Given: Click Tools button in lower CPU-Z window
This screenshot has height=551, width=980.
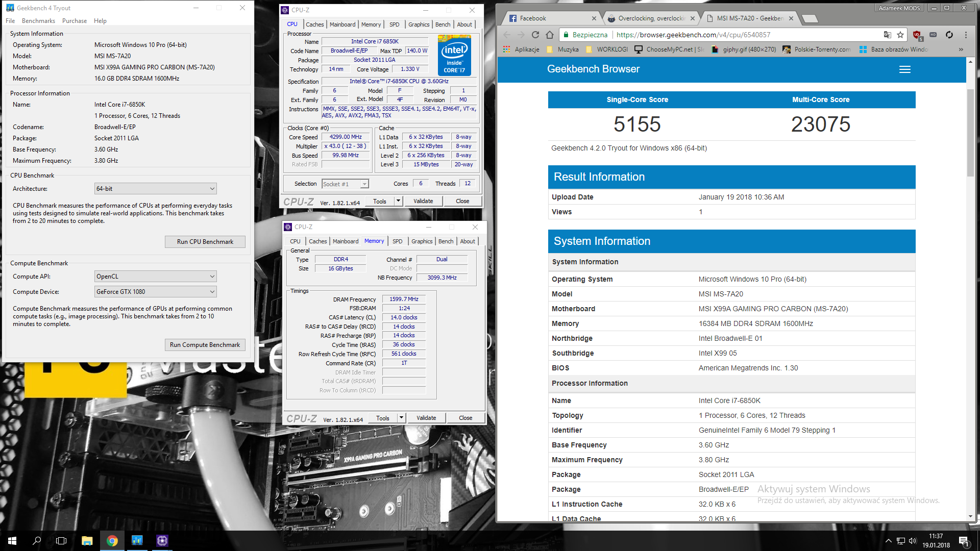Looking at the screenshot, I should pos(383,418).
